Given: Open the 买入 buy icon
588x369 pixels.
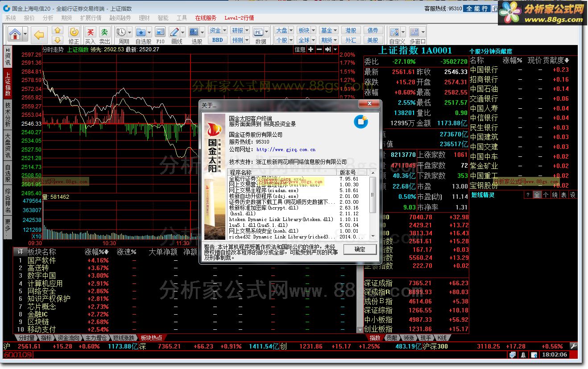Looking at the screenshot, I should click(91, 32).
